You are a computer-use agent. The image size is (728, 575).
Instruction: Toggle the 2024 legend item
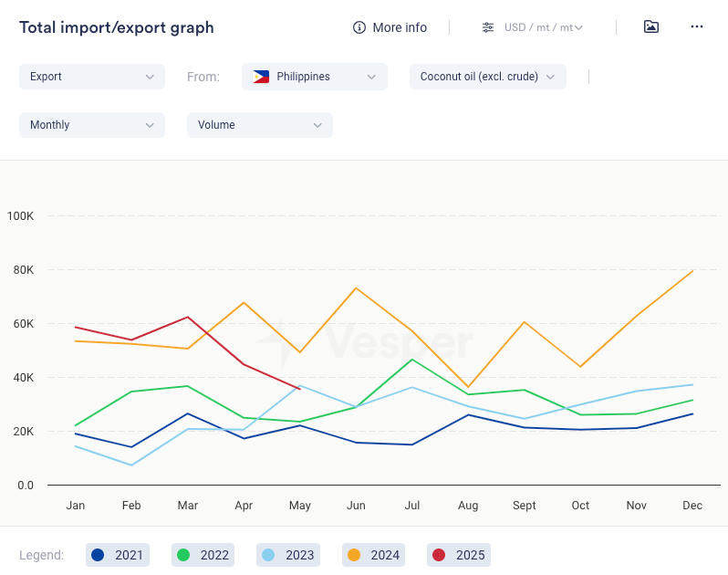(372, 555)
